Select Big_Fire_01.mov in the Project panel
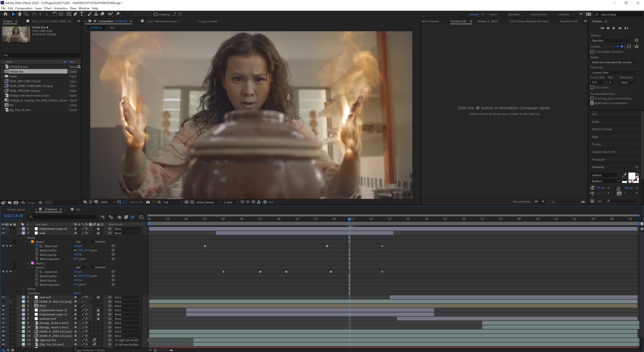The height and width of the screenshot is (352, 644). pyautogui.click(x=20, y=110)
